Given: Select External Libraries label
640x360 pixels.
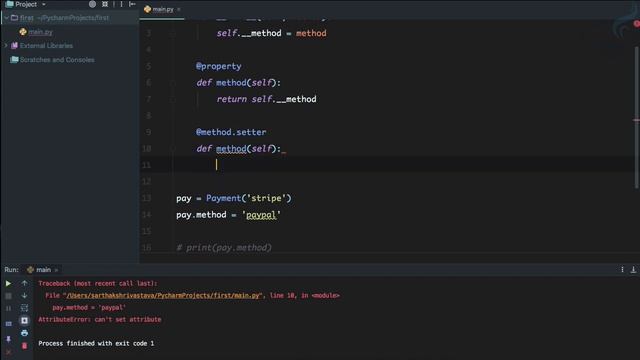Looking at the screenshot, I should coord(46,46).
